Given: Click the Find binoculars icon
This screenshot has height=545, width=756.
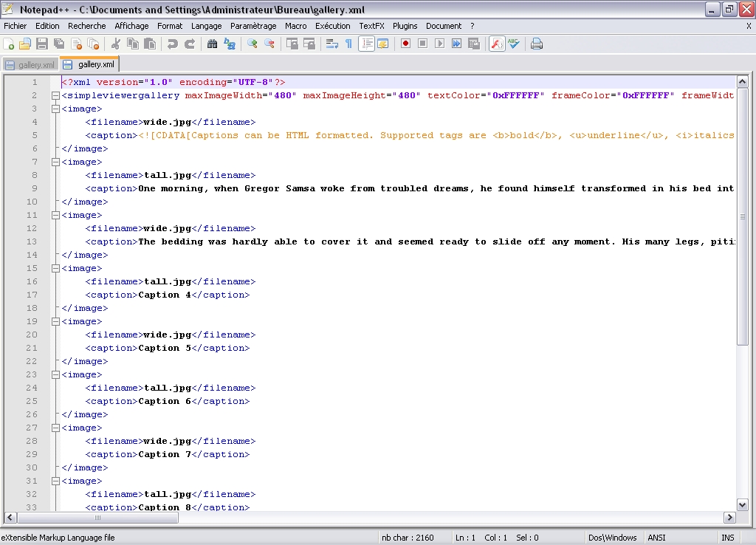Looking at the screenshot, I should click(x=212, y=44).
